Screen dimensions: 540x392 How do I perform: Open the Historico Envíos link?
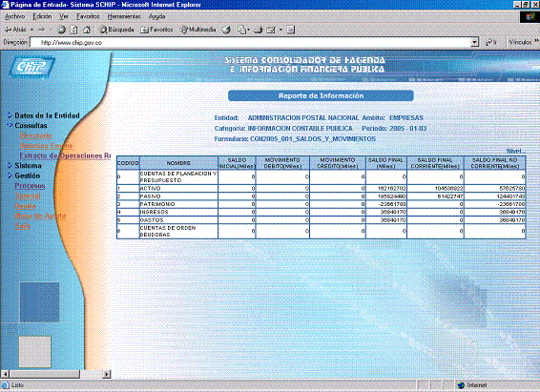click(46, 146)
